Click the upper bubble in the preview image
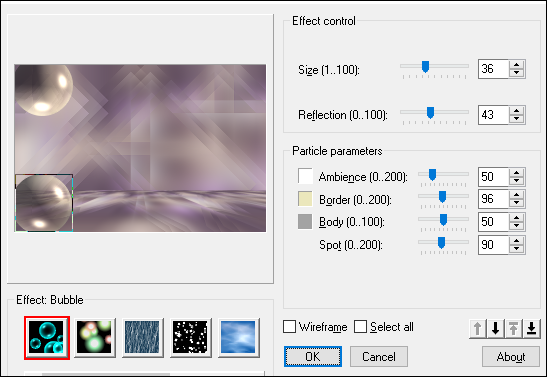 [x=44, y=90]
